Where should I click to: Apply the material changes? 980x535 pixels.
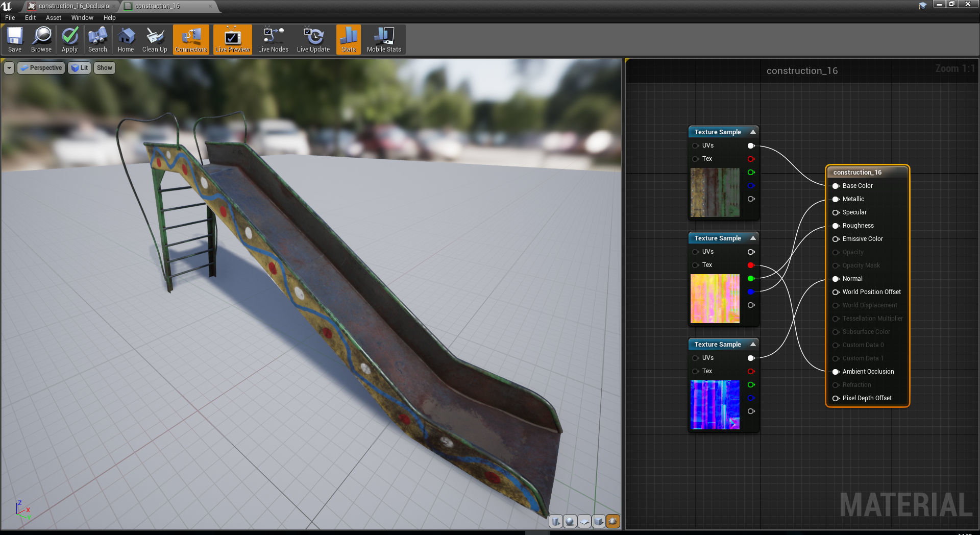69,40
